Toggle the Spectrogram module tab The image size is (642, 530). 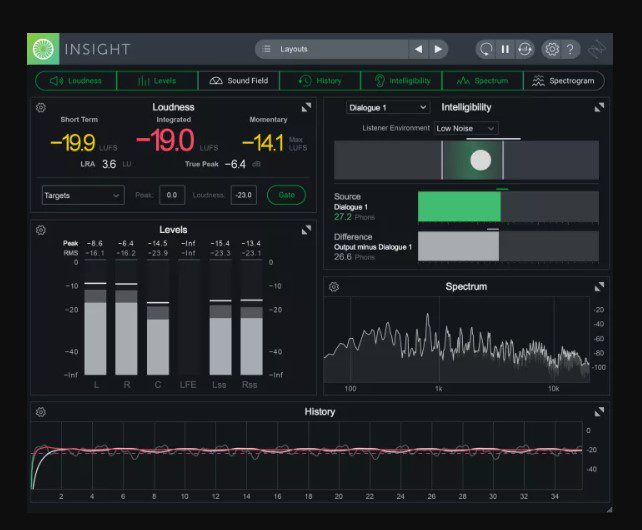[x=564, y=81]
